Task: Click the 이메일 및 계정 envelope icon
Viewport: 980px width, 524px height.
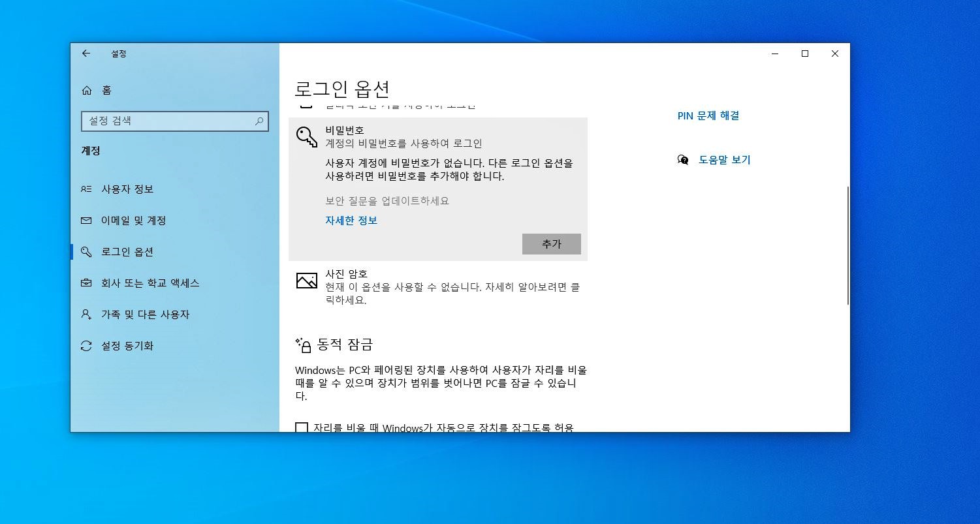Action: pos(86,221)
